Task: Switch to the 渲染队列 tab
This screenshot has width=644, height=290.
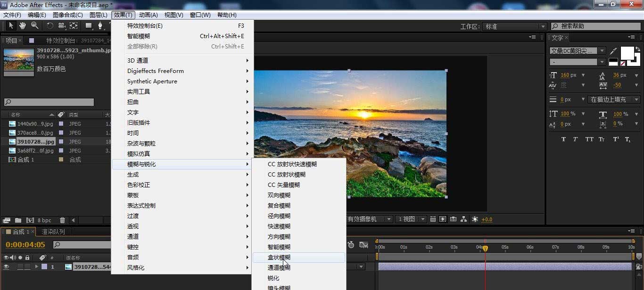Action: point(53,232)
